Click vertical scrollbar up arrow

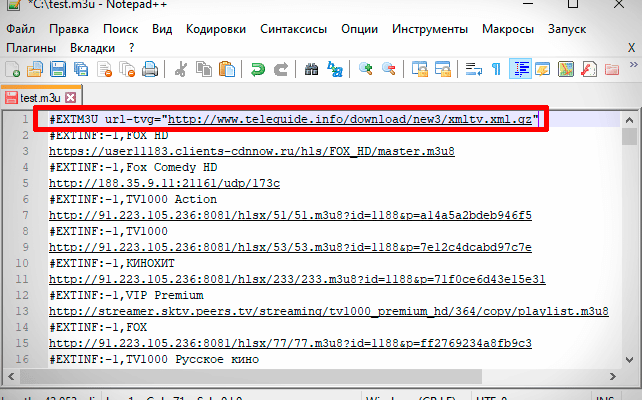[x=629, y=120]
